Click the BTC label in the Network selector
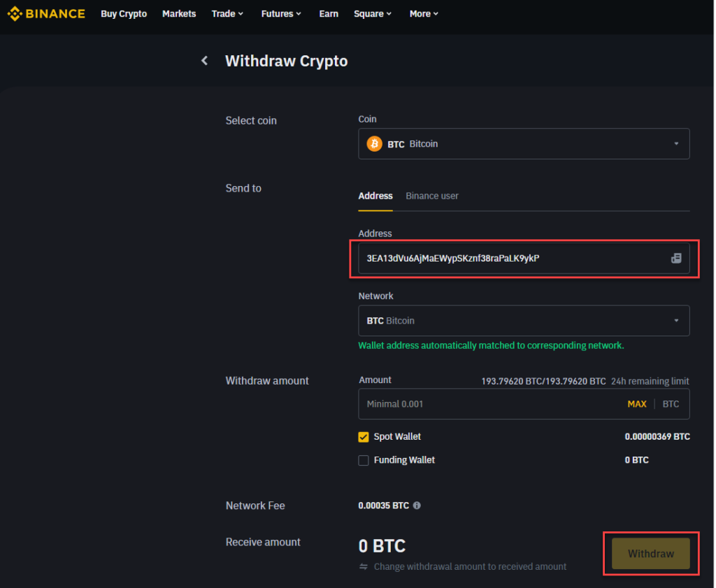Image resolution: width=716 pixels, height=588 pixels. coord(374,320)
